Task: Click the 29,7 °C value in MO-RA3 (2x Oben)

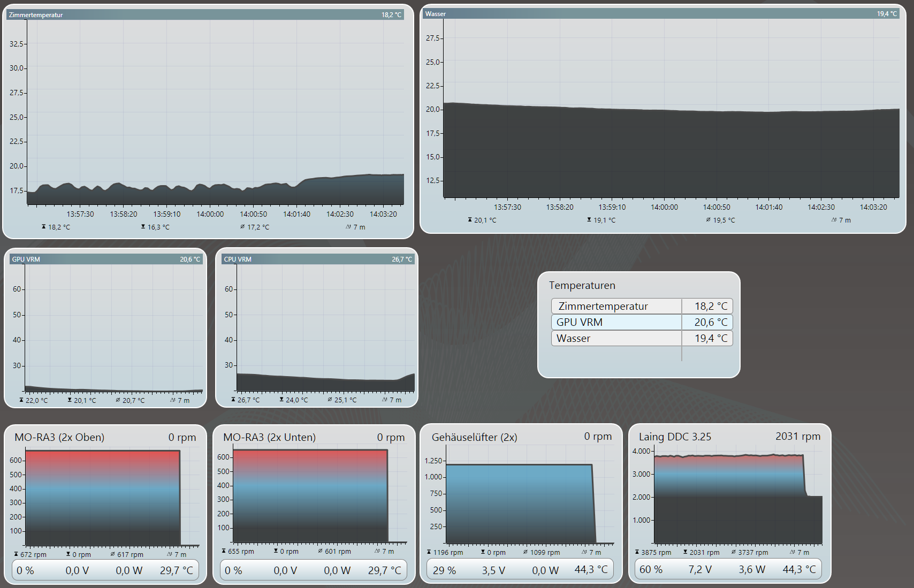Action: (177, 570)
